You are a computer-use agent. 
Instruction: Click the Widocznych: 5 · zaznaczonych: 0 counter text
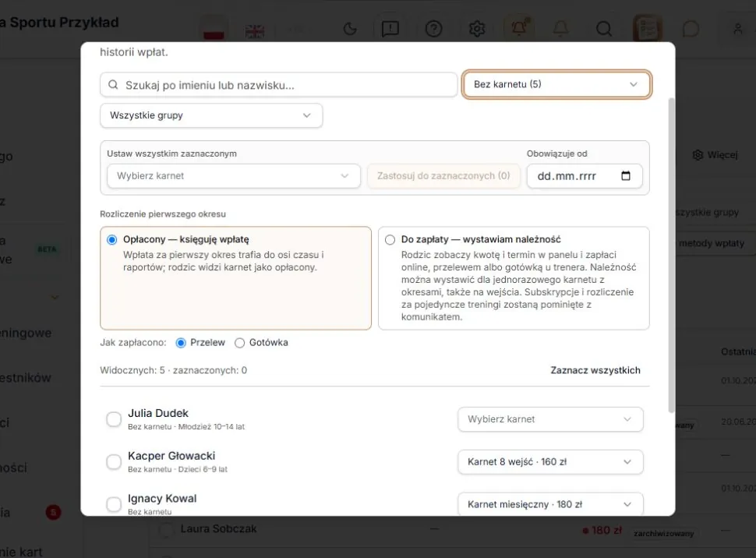click(173, 370)
